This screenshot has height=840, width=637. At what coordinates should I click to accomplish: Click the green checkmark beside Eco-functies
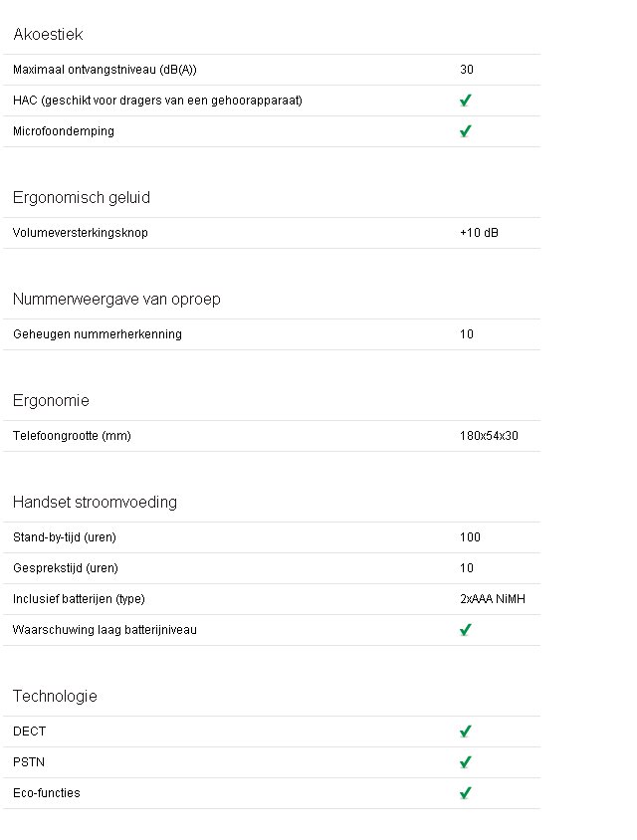coord(466,793)
